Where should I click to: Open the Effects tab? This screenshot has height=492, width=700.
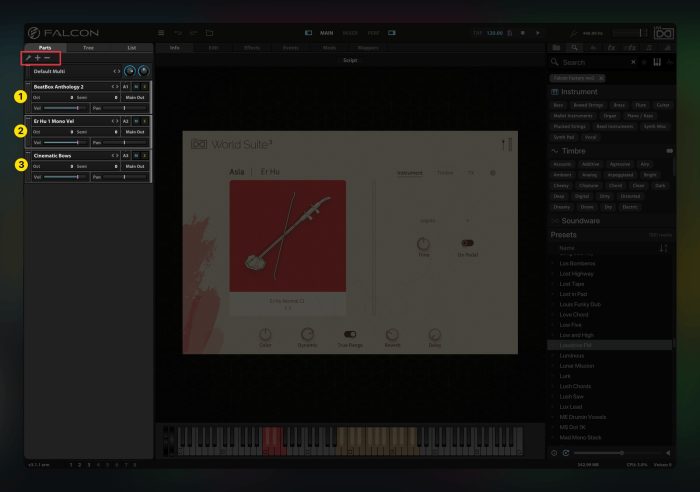252,48
